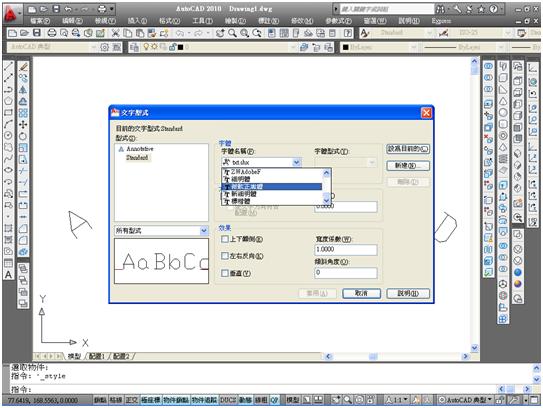Open the Express menu
The image size is (543, 408).
tap(441, 21)
